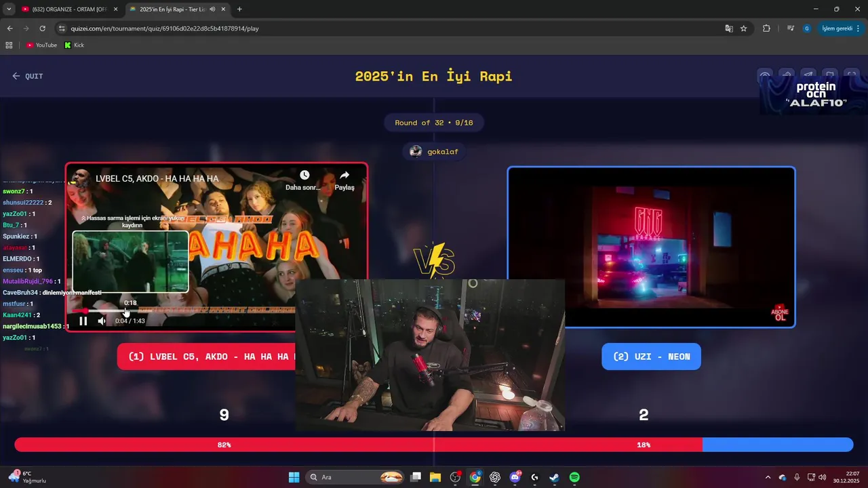The image size is (868, 488).
Task: Open Spotify from the taskbar
Action: 574,477
